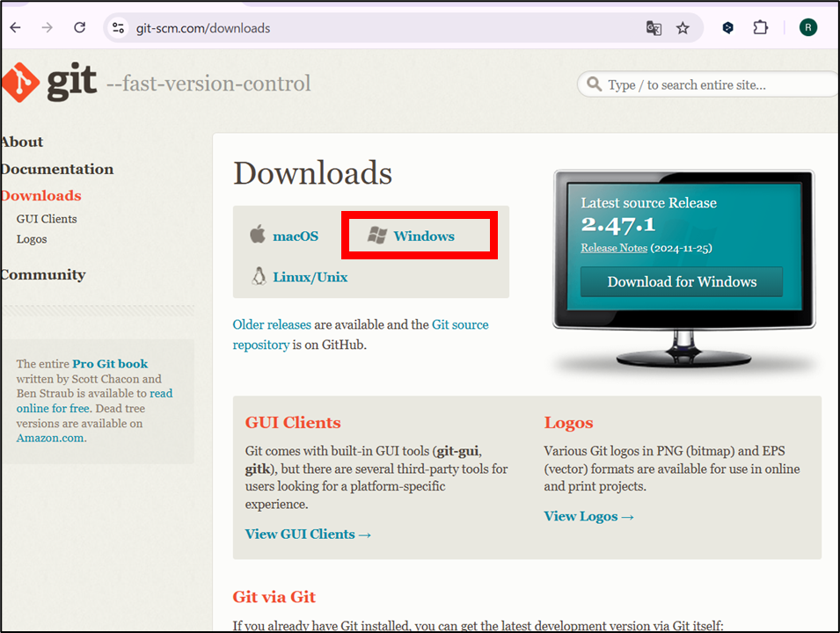Image resolution: width=840 pixels, height=633 pixels.
Task: Open Logos sidebar sub-item
Action: (32, 239)
